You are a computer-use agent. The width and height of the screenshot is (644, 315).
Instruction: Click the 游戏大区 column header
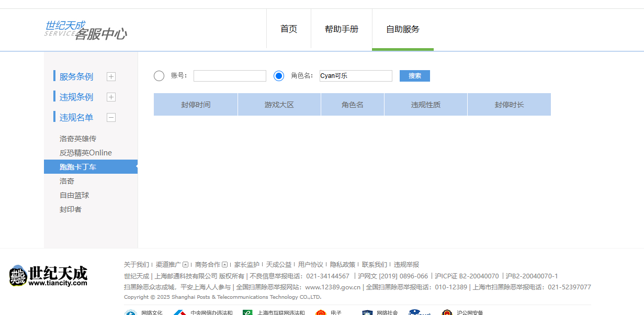(279, 105)
